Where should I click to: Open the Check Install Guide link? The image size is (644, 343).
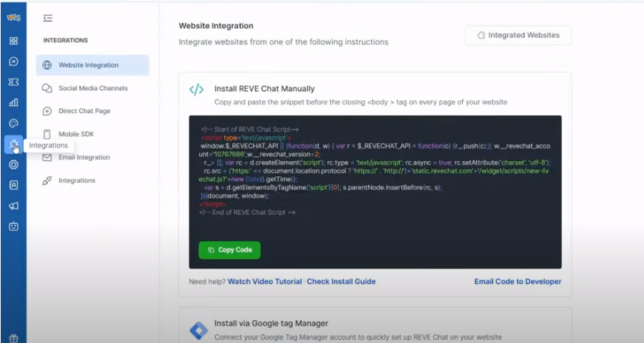click(341, 281)
